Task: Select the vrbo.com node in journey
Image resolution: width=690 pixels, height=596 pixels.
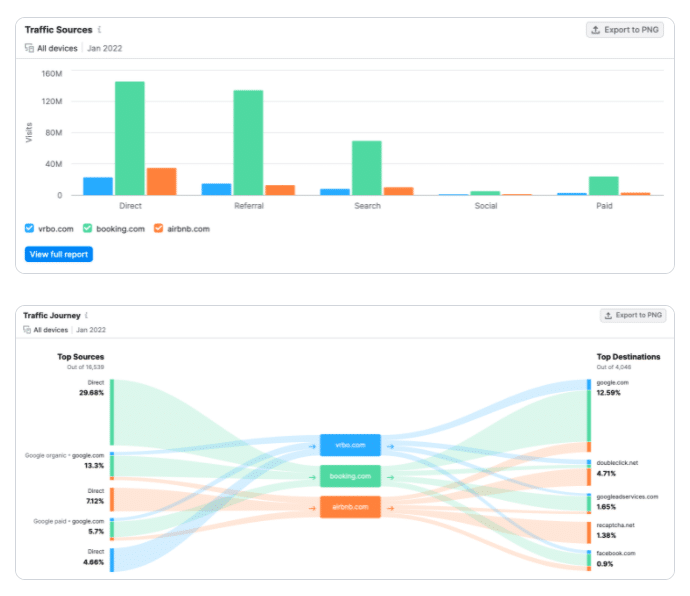Action: [x=350, y=445]
